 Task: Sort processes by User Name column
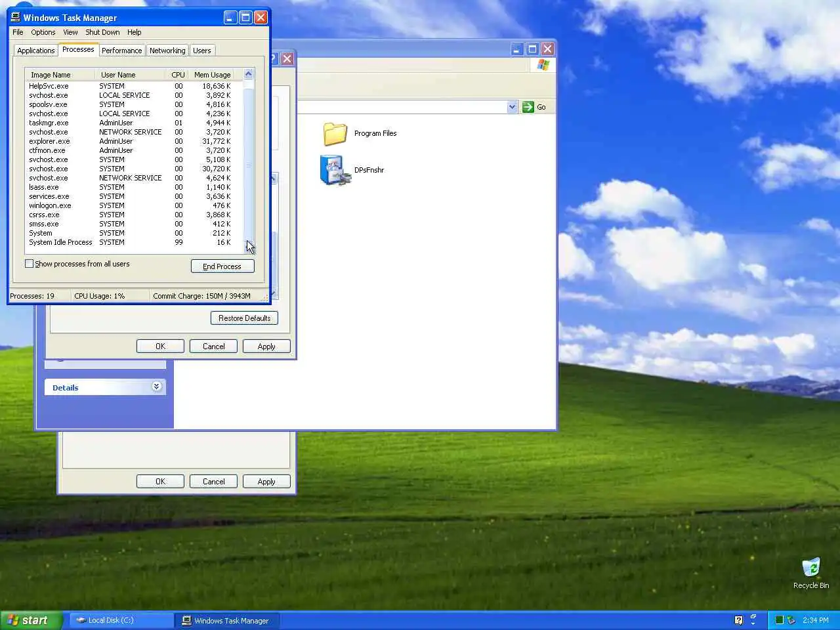click(x=130, y=75)
